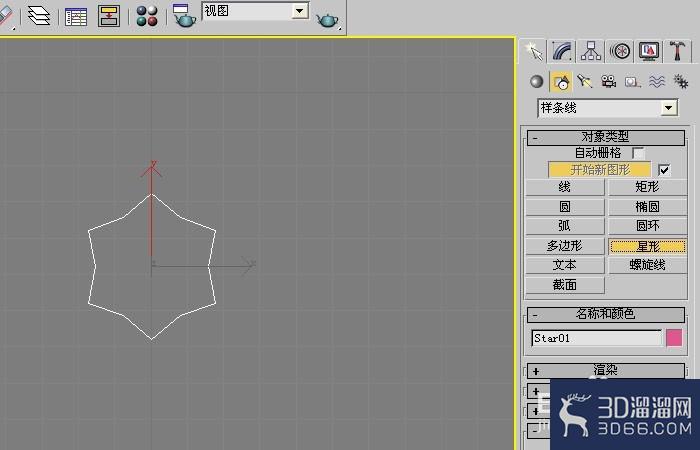Select the Systems gears icon
The width and height of the screenshot is (700, 450).
click(681, 82)
